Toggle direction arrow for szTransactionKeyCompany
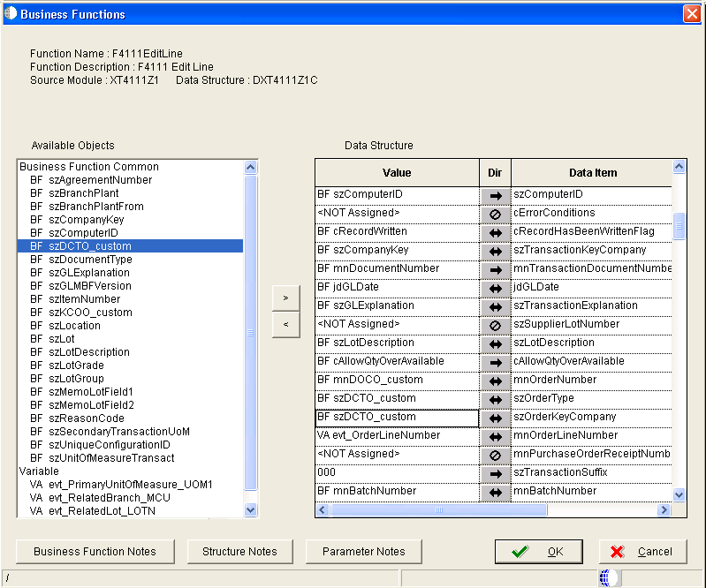The image size is (706, 588). pyautogui.click(x=496, y=252)
